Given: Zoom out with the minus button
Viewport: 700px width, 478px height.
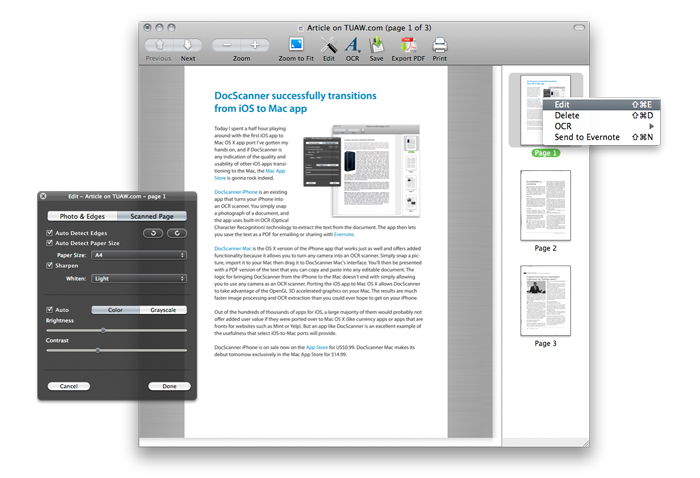Looking at the screenshot, I should 227,45.
